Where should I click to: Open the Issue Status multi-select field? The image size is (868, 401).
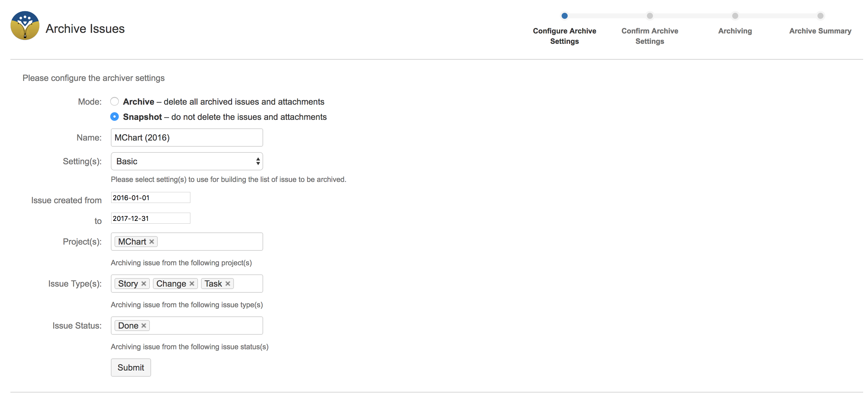click(x=206, y=326)
